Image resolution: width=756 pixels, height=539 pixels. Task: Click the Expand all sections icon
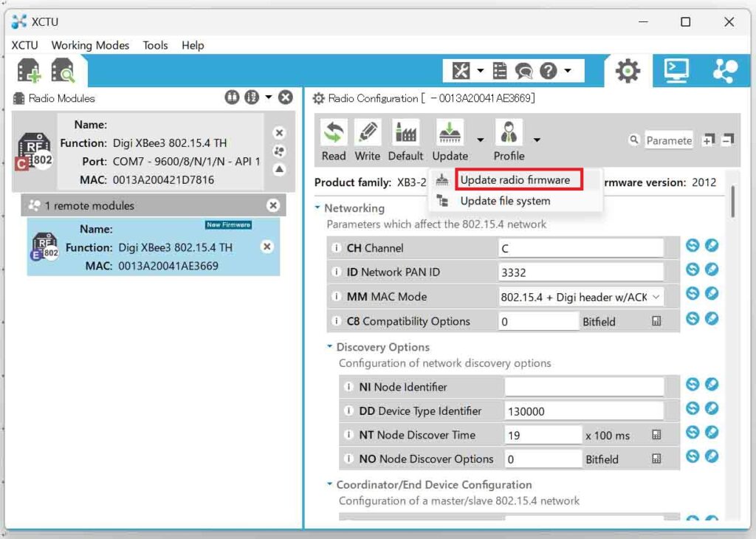(708, 140)
